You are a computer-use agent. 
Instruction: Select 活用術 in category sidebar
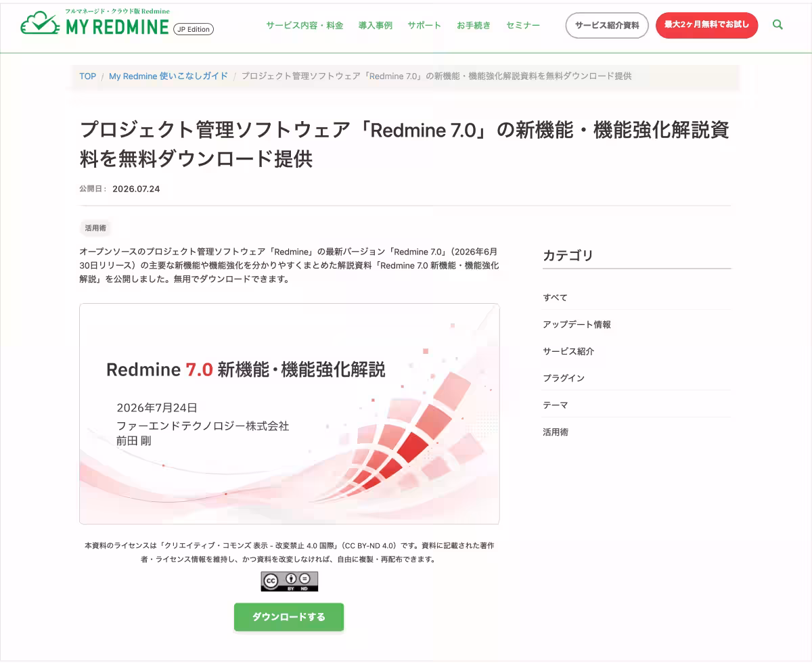(556, 432)
